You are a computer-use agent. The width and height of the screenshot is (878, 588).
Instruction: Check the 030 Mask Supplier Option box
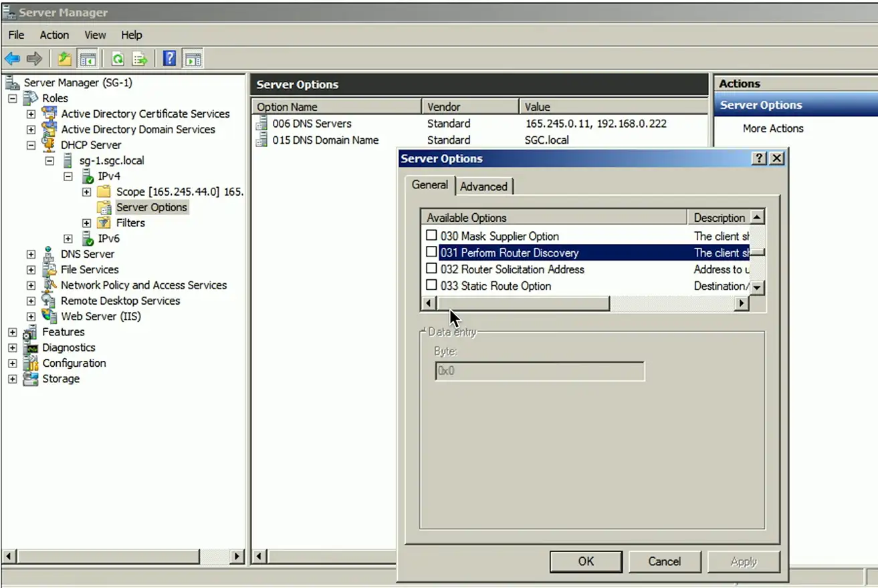tap(432, 236)
